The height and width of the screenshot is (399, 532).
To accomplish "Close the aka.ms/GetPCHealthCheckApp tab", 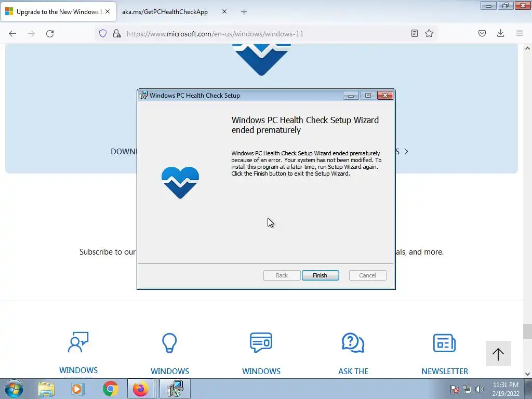I will click(224, 11).
